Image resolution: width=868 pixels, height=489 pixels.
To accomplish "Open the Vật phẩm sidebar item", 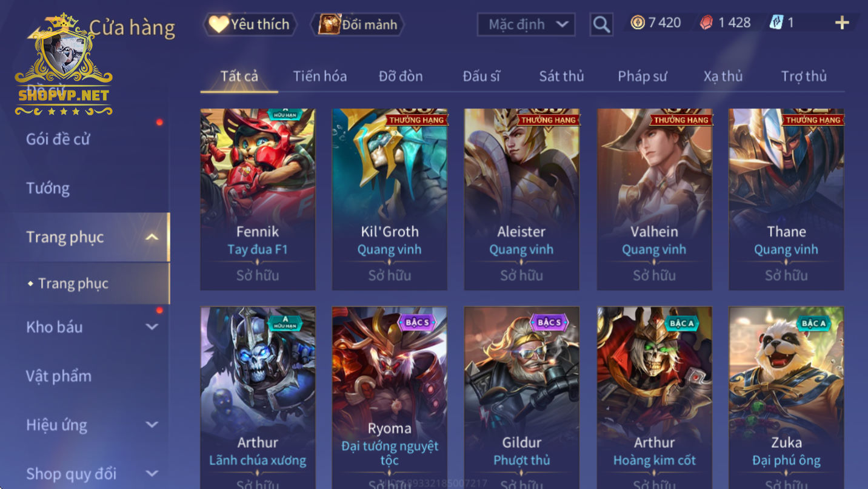I will click(x=59, y=376).
